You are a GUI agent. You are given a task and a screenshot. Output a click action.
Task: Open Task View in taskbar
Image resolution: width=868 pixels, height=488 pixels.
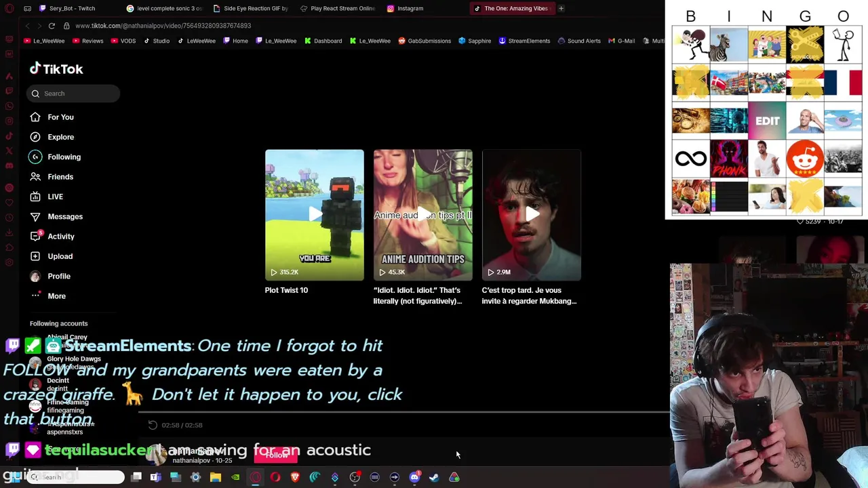point(136,477)
